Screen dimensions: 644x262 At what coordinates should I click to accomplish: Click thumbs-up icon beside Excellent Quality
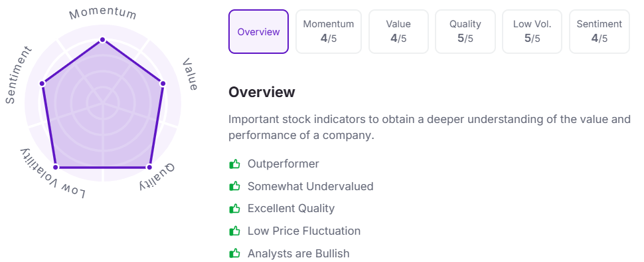(x=234, y=209)
